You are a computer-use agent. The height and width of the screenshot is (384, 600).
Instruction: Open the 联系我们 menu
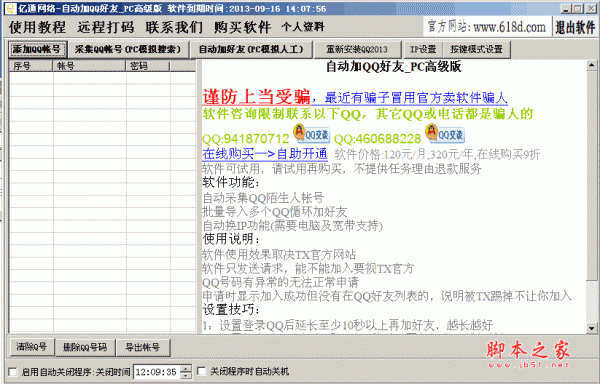tap(174, 27)
